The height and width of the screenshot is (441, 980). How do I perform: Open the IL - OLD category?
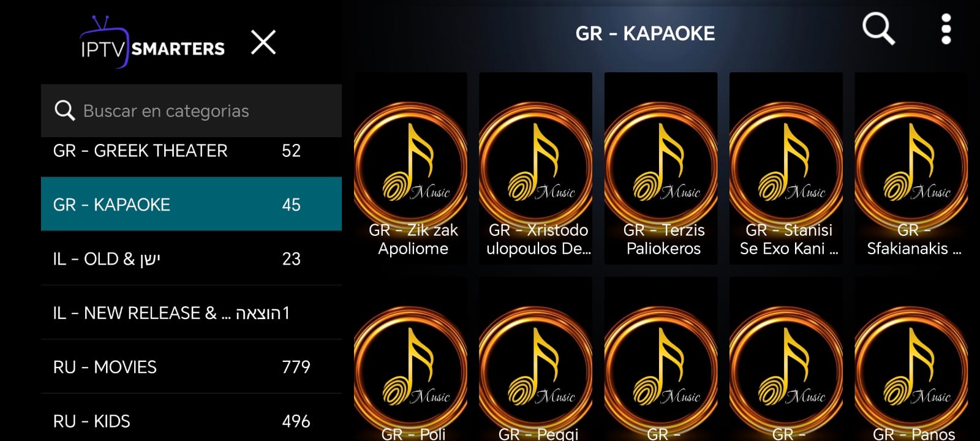191,258
